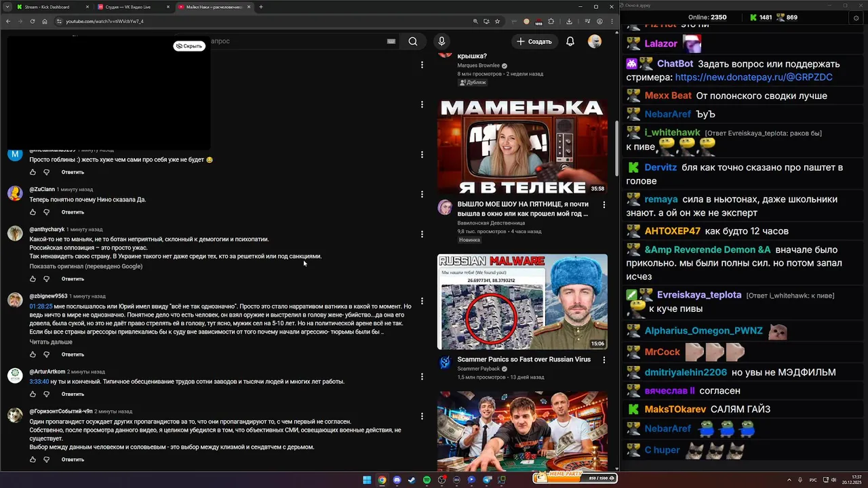Like the comment by @anthycharyk
868x488 pixels.
click(33, 279)
